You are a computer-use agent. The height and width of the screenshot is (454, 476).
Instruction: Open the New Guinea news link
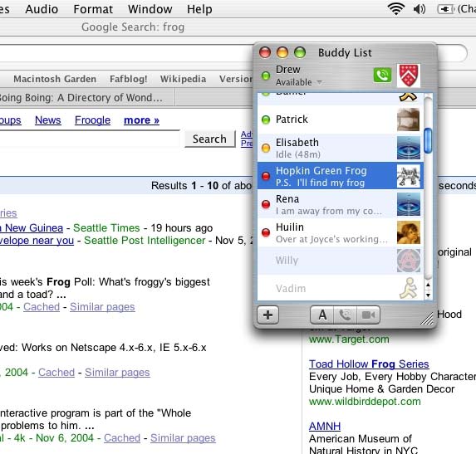click(32, 228)
